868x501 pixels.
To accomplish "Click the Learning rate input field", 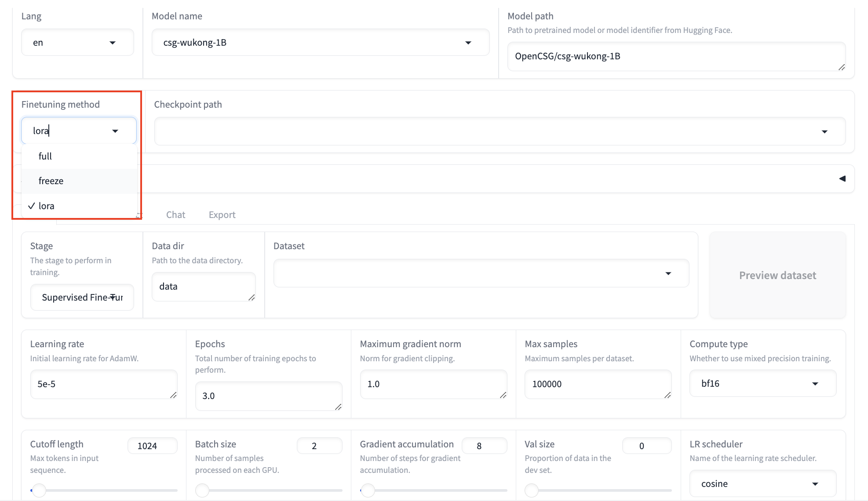I will pyautogui.click(x=103, y=384).
